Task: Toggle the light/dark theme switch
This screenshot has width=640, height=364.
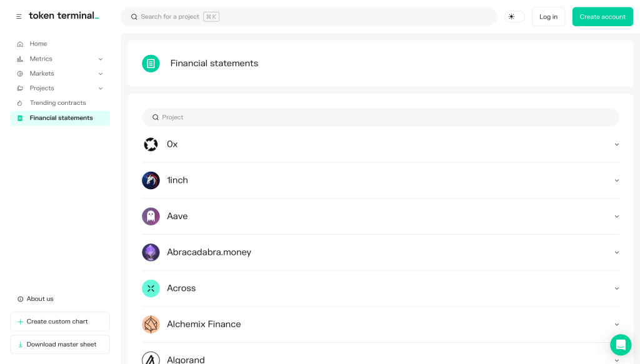Action: [514, 17]
